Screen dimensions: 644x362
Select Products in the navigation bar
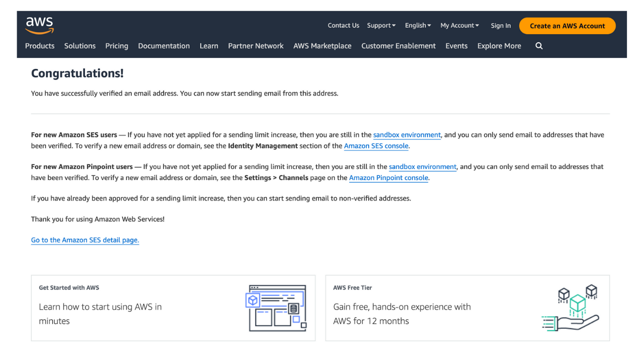[x=40, y=46]
